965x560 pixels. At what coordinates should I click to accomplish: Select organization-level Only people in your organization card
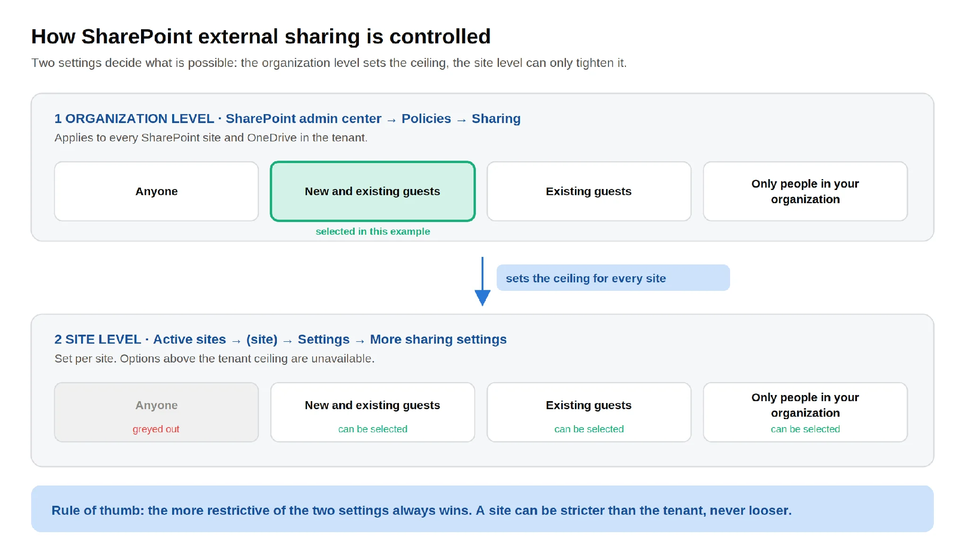click(x=805, y=191)
